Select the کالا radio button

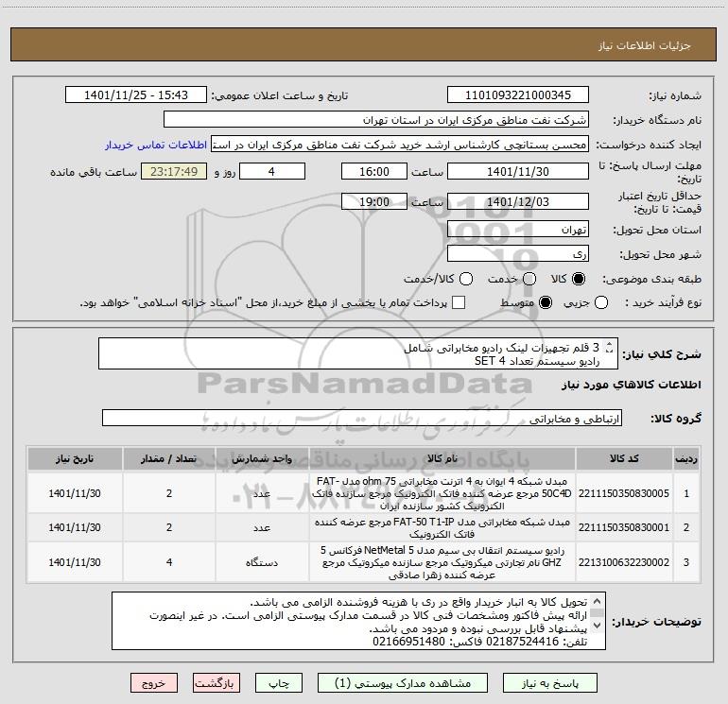coord(579,279)
